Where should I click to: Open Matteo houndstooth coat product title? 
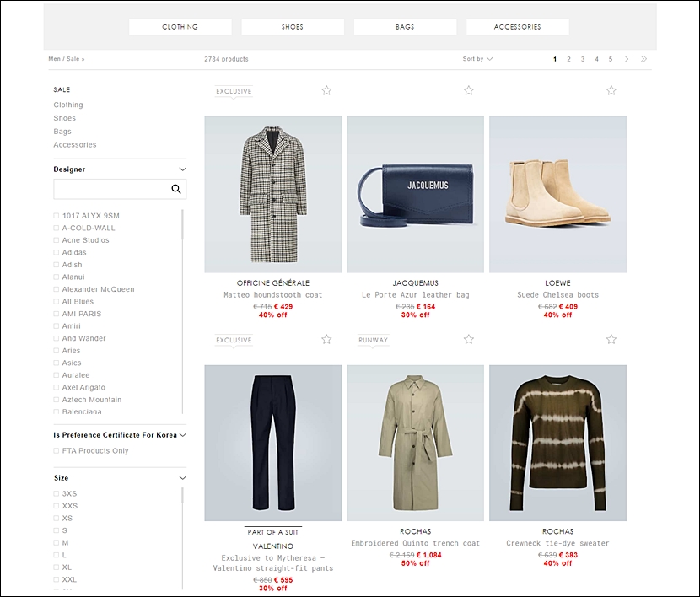(273, 295)
